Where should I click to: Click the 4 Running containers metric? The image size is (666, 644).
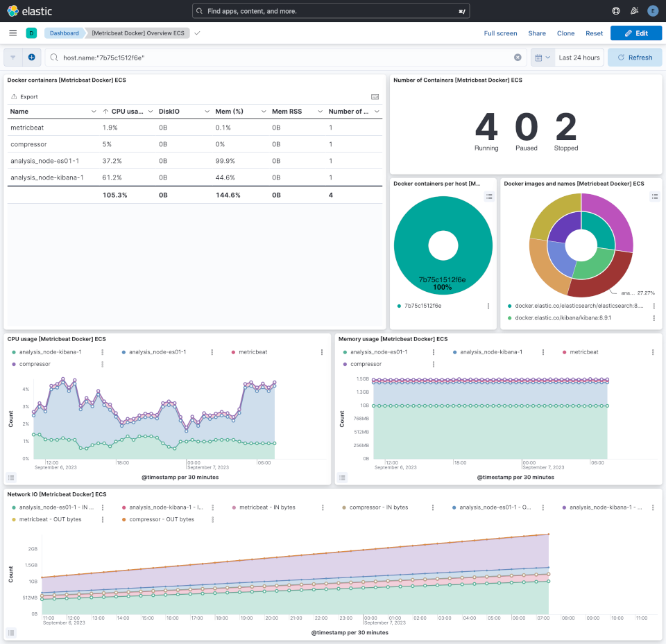pyautogui.click(x=486, y=131)
